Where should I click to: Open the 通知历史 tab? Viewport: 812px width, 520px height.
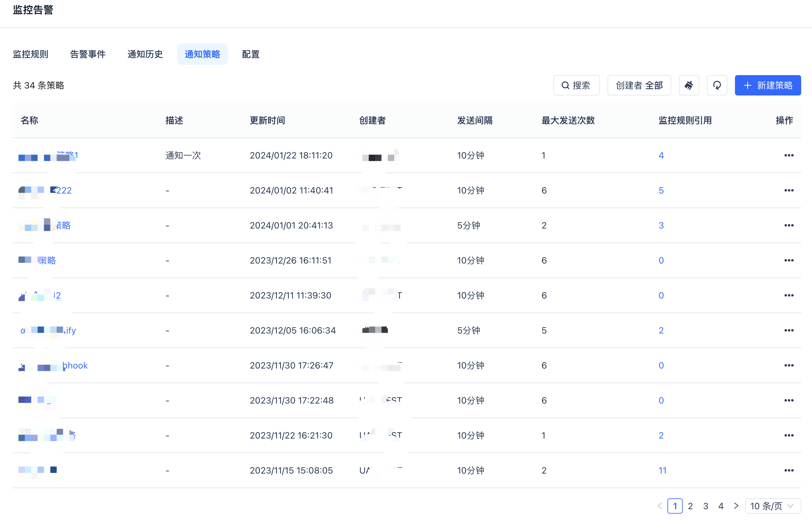[x=145, y=54]
